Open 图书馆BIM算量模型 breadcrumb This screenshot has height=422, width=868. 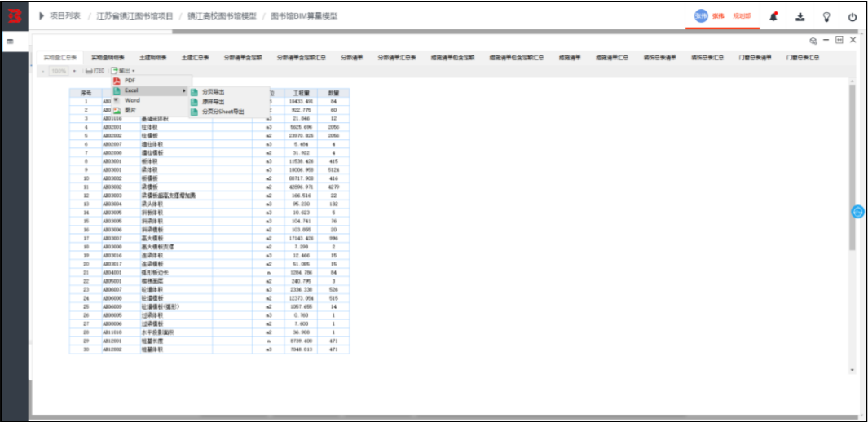304,16
